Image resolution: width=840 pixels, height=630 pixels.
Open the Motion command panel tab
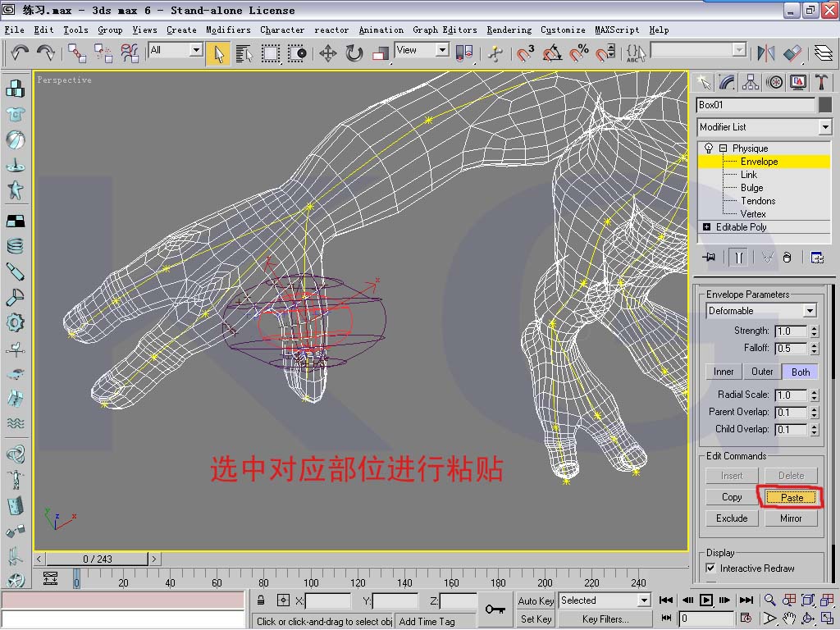point(774,82)
